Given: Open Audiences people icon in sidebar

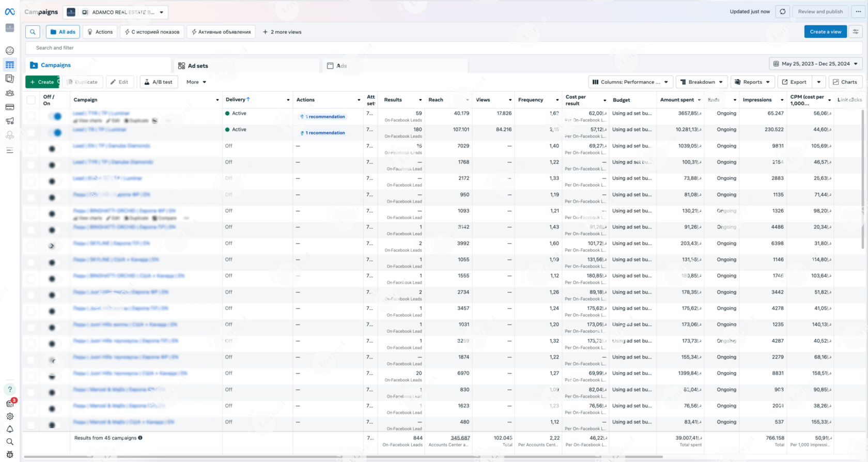Looking at the screenshot, I should click(x=10, y=94).
